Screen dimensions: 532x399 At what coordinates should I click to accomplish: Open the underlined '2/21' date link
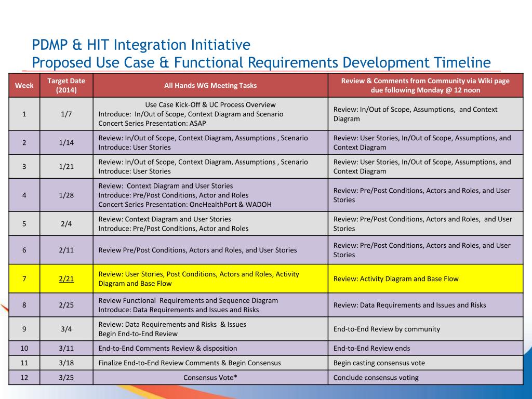[66, 279]
